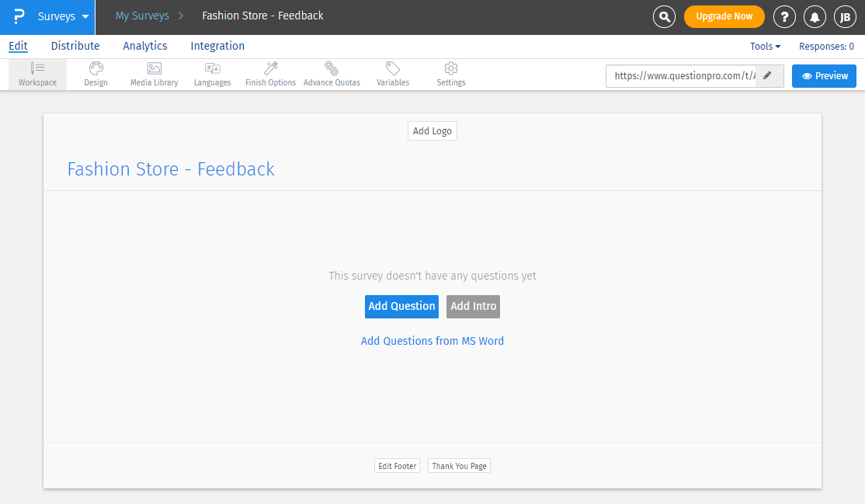The height and width of the screenshot is (504, 865).
Task: Open the help menu
Action: point(784,16)
